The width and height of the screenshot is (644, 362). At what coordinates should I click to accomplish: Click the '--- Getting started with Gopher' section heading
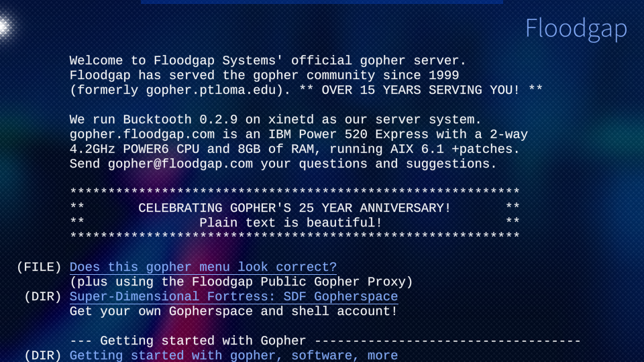188,341
